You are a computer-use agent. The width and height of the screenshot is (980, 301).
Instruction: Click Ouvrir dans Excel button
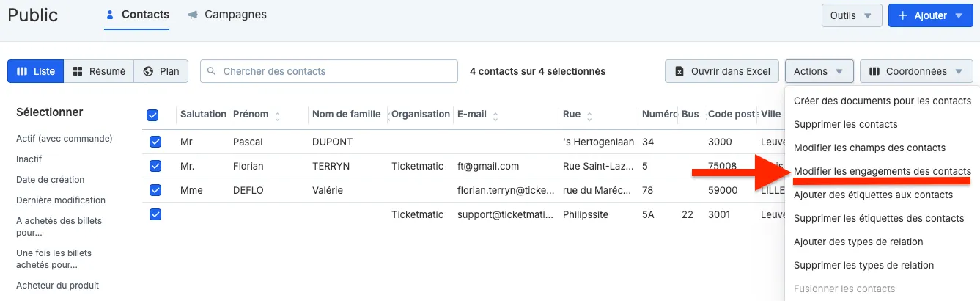coord(722,71)
